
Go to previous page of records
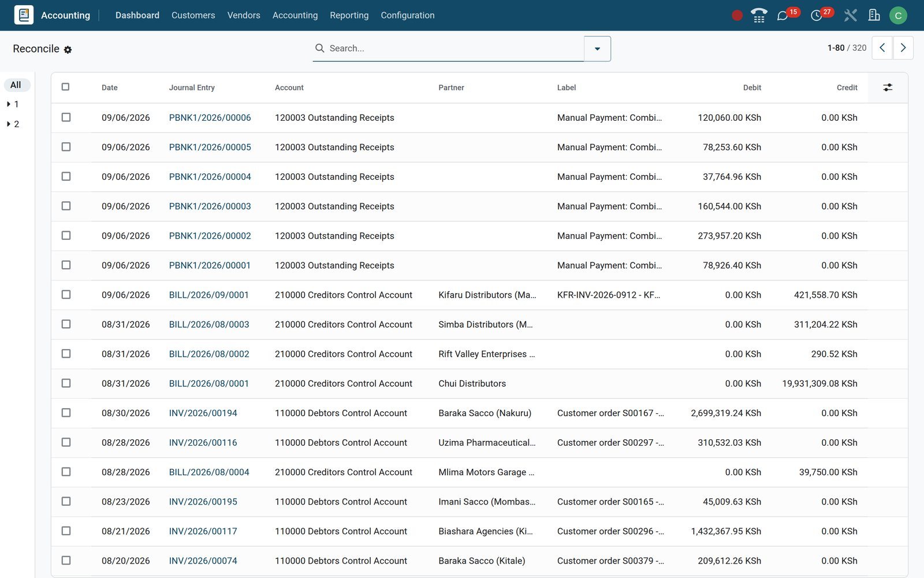coord(882,48)
